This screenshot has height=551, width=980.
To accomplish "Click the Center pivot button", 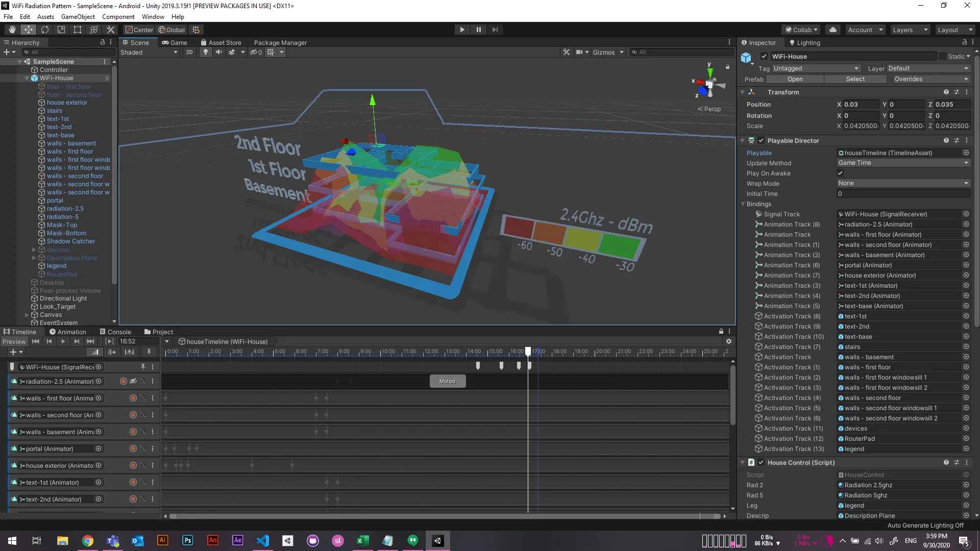I will [139, 30].
